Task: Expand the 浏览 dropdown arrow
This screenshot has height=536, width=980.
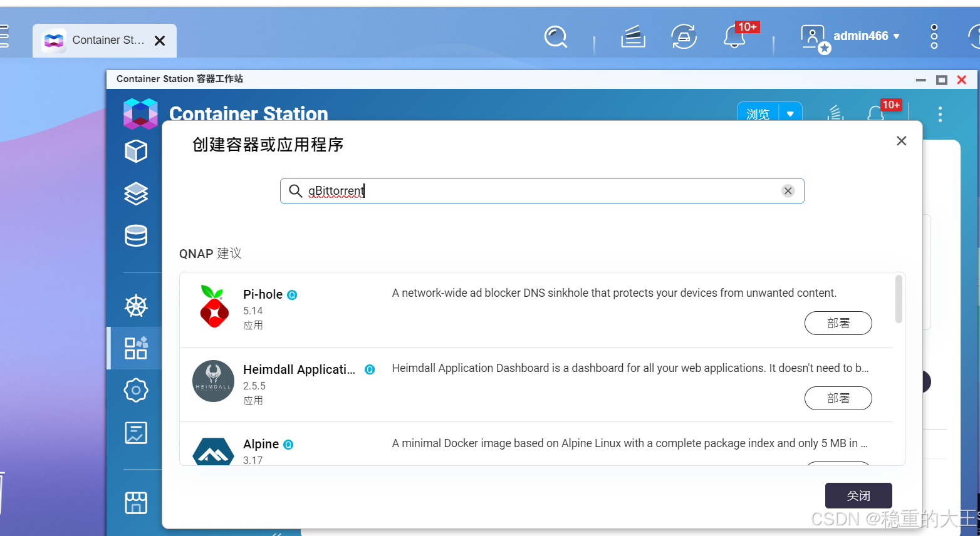Action: click(790, 114)
